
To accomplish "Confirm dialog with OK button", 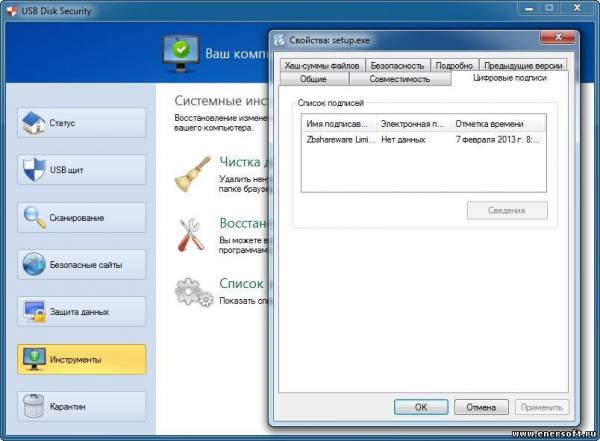I will tap(421, 407).
